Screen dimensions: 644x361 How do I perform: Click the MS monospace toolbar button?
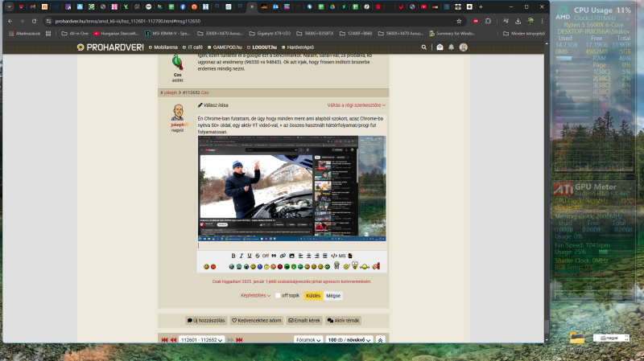pyautogui.click(x=342, y=256)
